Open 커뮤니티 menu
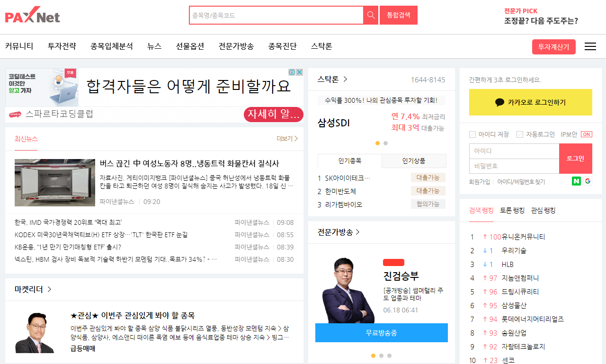 coord(19,46)
